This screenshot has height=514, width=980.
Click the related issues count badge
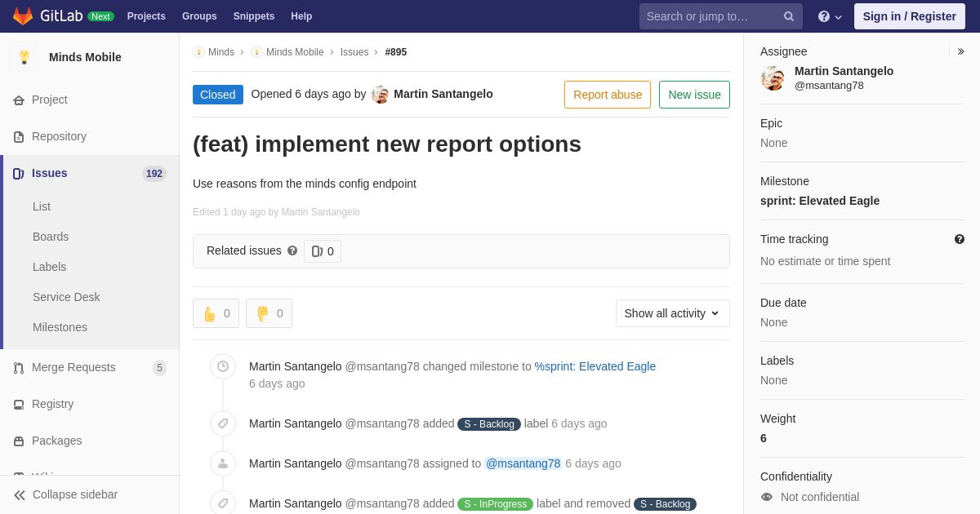[323, 251]
